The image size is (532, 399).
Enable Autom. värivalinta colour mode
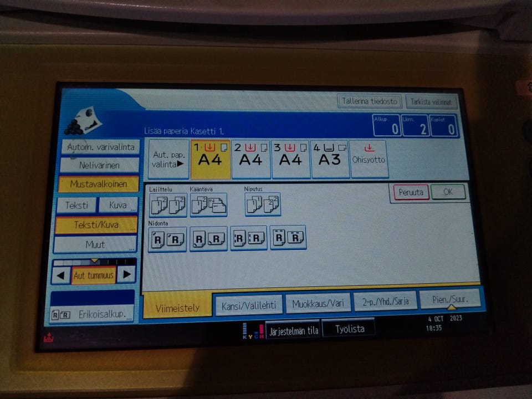click(x=100, y=147)
